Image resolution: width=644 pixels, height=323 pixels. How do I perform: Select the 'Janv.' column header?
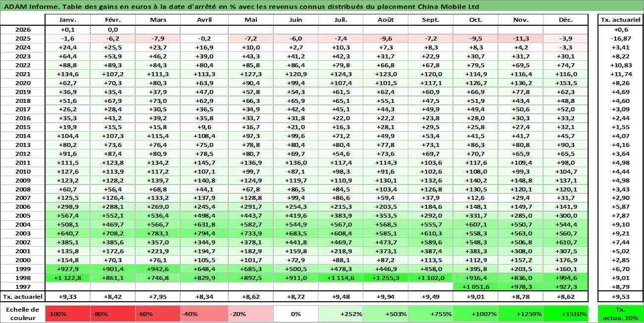(67, 20)
